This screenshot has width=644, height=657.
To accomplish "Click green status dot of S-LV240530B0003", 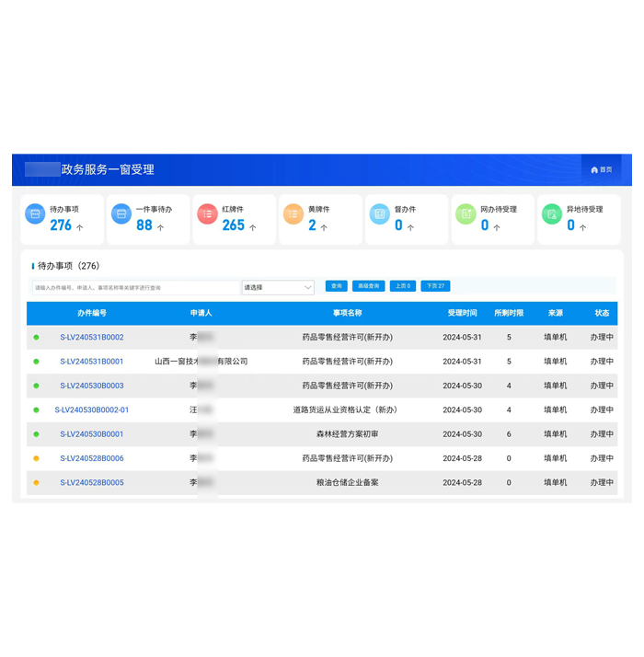I will [x=37, y=386].
